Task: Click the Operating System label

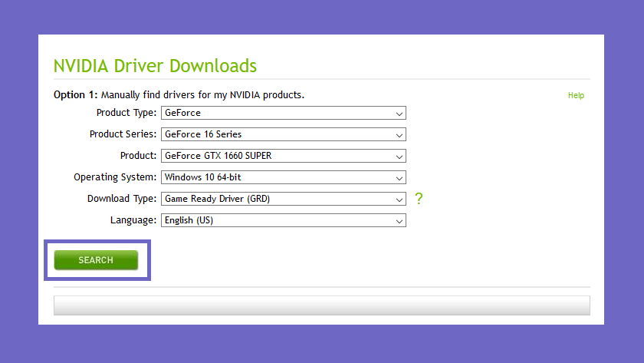Action: coord(115,177)
